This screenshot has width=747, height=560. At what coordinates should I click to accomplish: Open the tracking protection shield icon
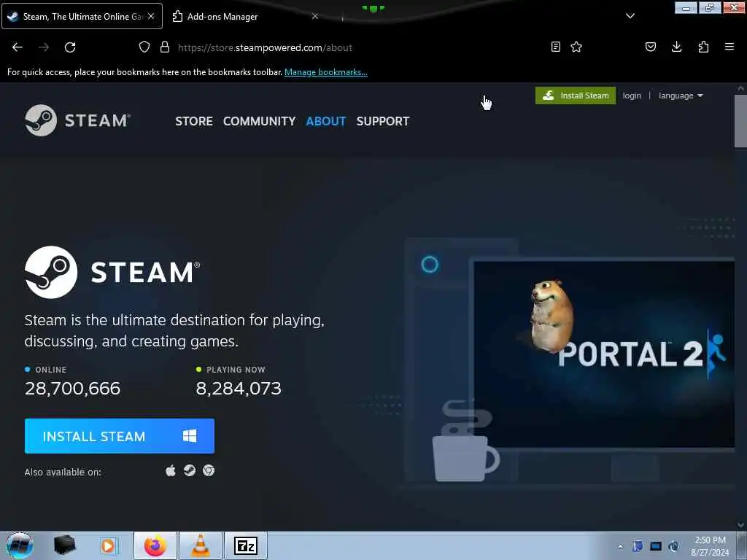pyautogui.click(x=144, y=47)
